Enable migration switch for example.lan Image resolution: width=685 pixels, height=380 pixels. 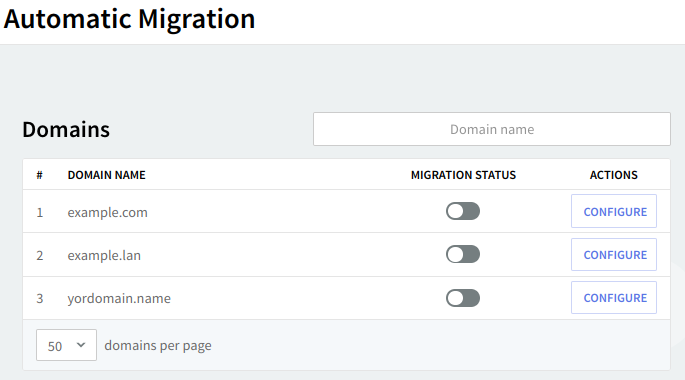click(x=463, y=254)
